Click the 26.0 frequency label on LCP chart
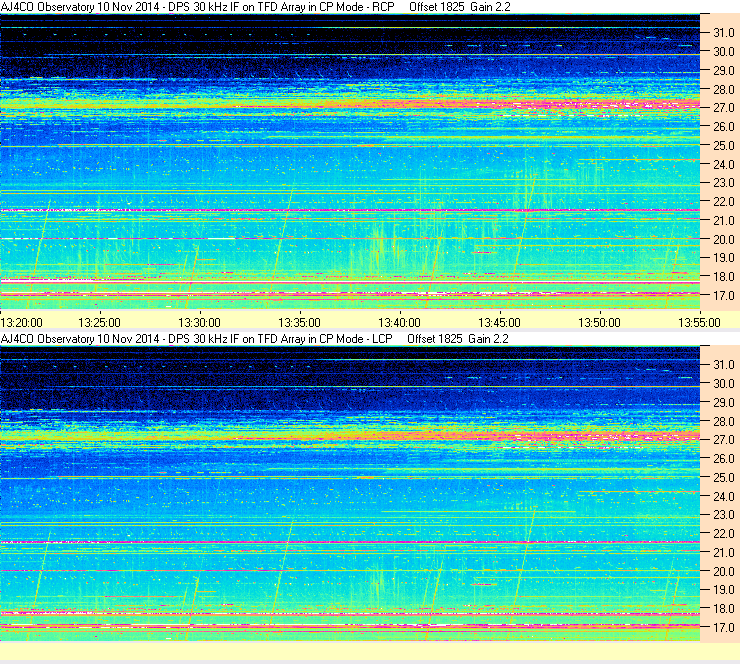 coord(724,459)
